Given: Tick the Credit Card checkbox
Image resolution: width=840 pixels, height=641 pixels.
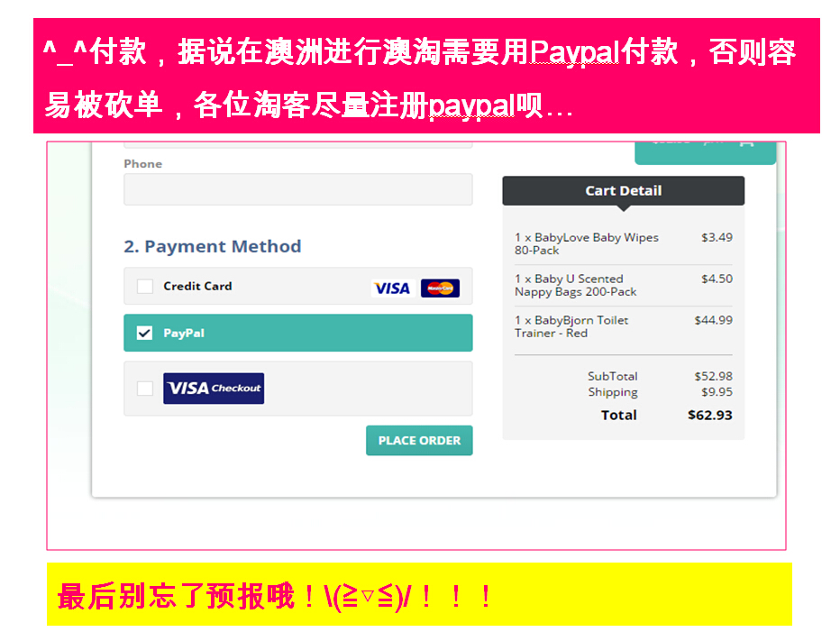Looking at the screenshot, I should 144,286.
